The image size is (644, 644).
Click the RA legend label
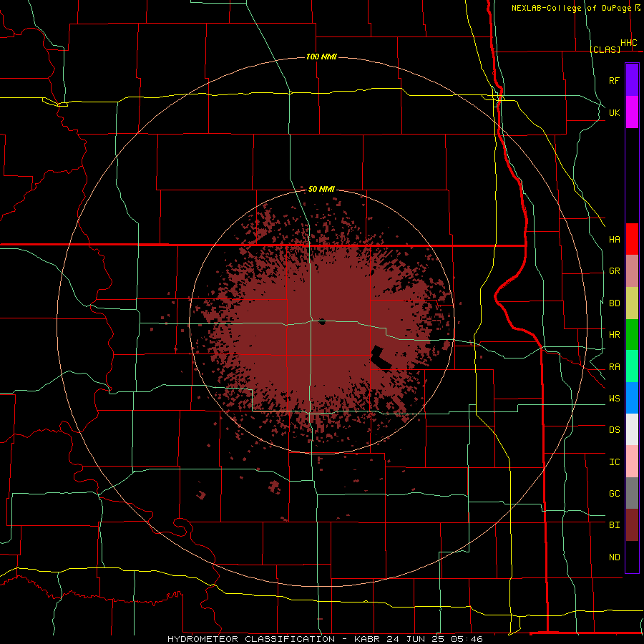[614, 367]
